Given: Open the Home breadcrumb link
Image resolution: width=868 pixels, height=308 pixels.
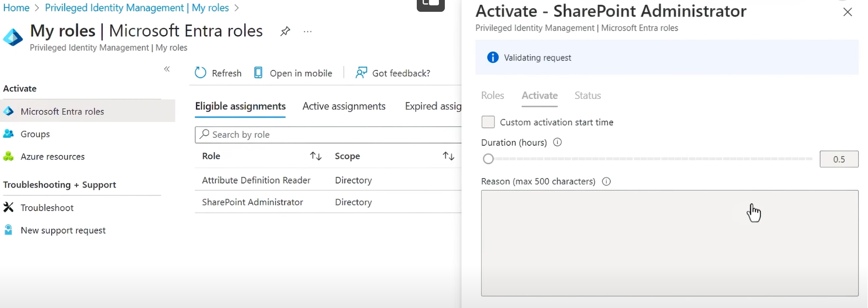Looking at the screenshot, I should (x=16, y=8).
